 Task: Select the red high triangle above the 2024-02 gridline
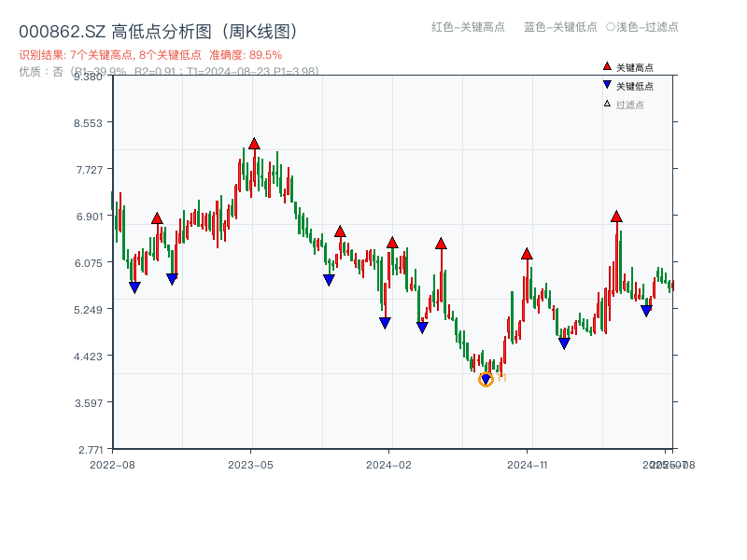coord(392,243)
